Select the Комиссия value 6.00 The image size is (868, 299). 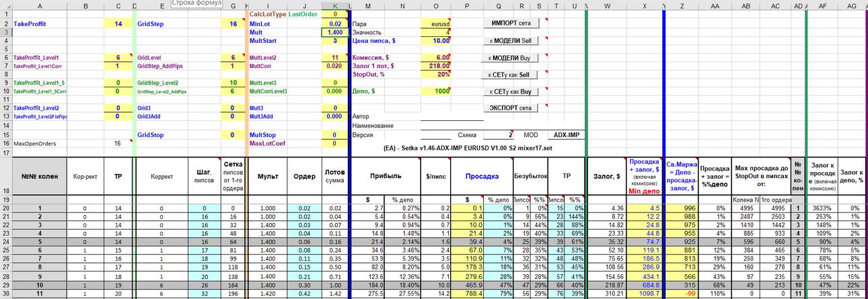[435, 58]
